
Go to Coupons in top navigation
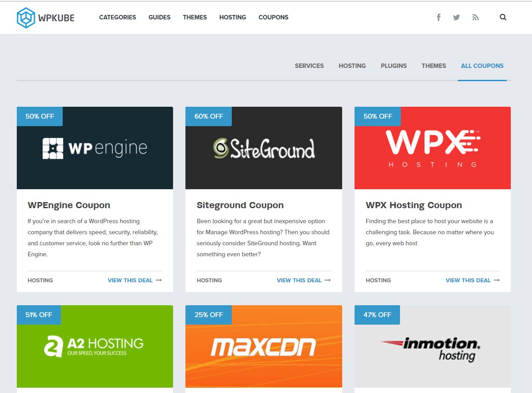point(273,17)
